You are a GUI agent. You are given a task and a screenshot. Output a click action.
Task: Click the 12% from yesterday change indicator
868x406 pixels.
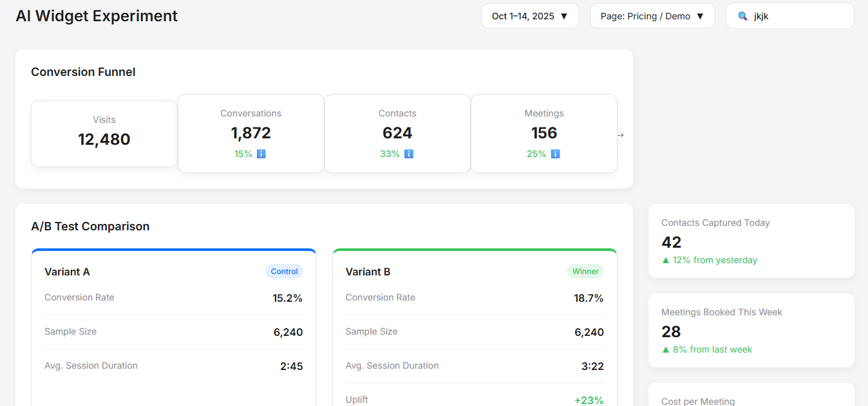(x=708, y=260)
